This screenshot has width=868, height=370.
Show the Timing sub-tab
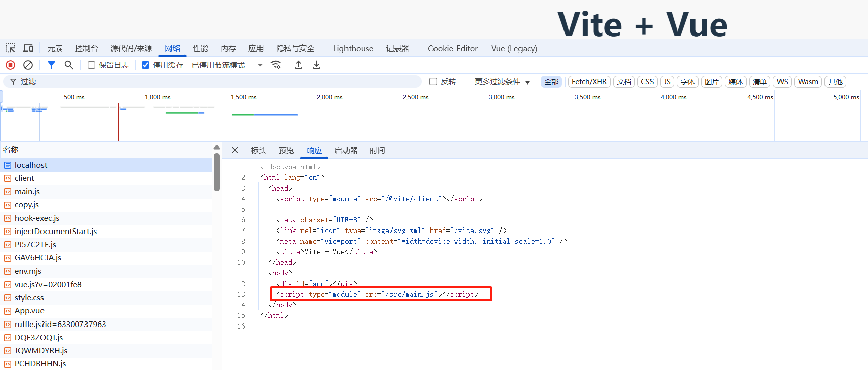pyautogui.click(x=377, y=150)
